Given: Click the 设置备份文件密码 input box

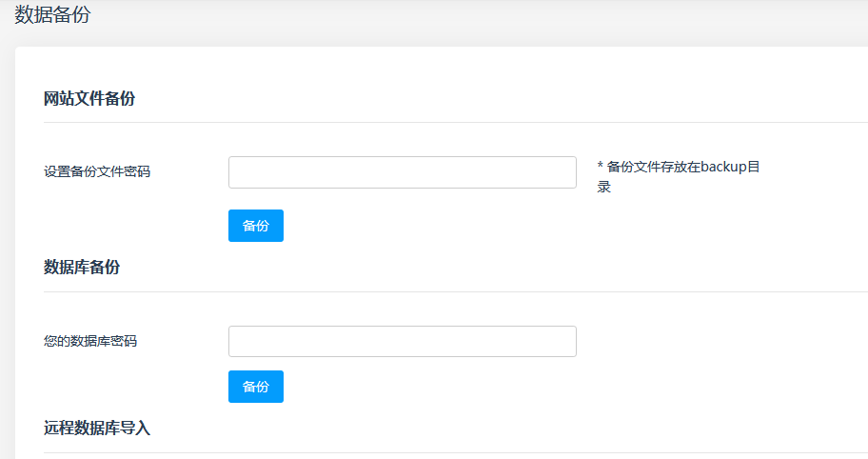Looking at the screenshot, I should pos(403,172).
